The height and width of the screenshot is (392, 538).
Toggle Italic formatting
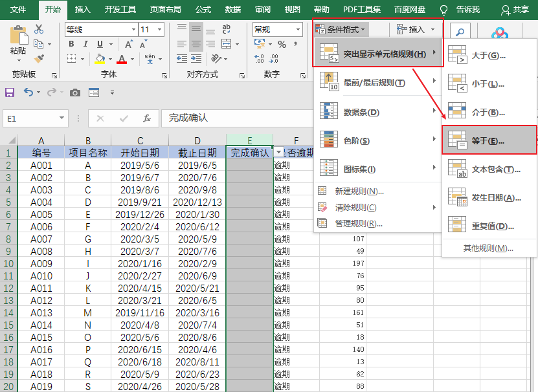coord(85,44)
